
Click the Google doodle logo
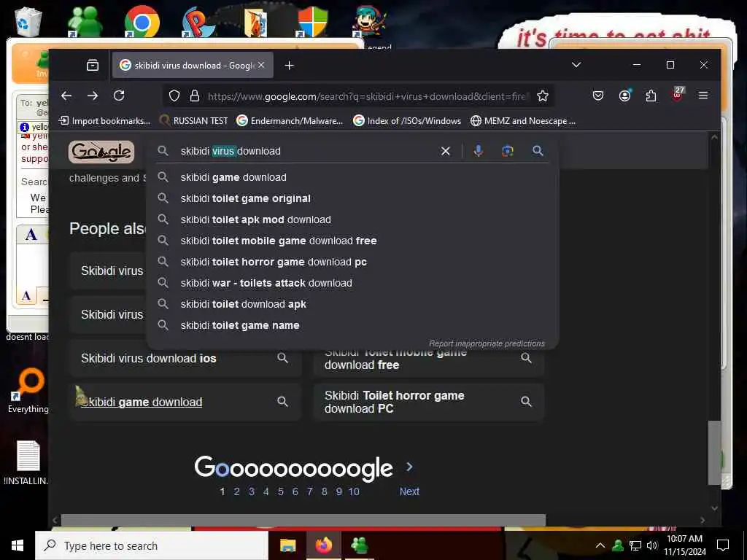(x=101, y=152)
